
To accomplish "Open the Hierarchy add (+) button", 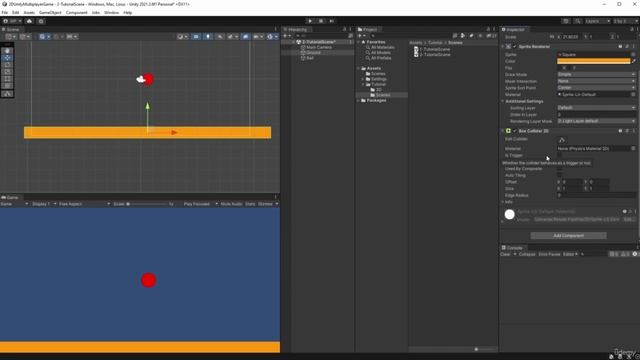I will (287, 36).
